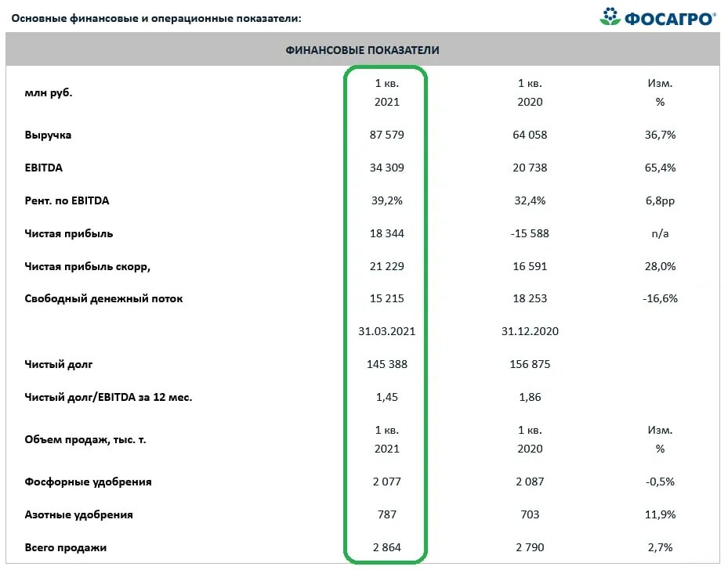Screen dimensions: 728x570
Task: Click the 'Всего продажи' row label
Action: [66, 548]
